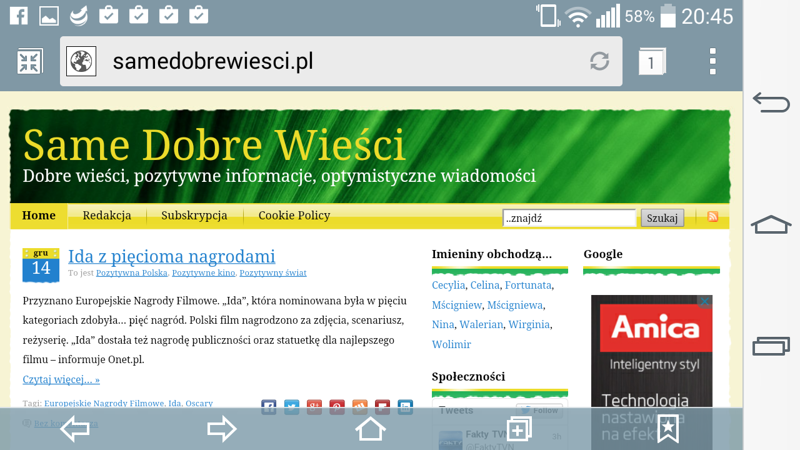The height and width of the screenshot is (450, 800).
Task: Go back using browser back arrow
Action: [75, 429]
